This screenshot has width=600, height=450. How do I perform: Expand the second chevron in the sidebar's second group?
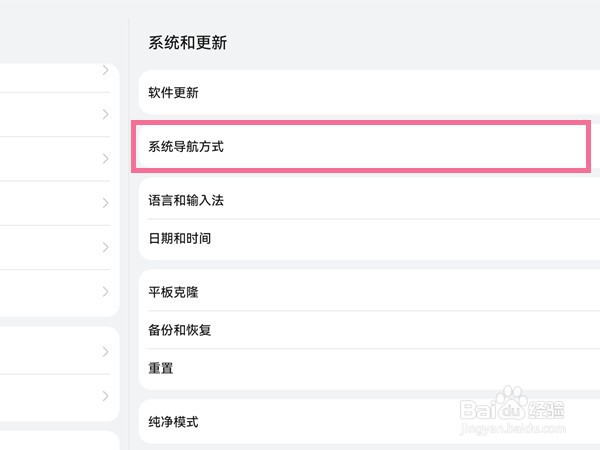pyautogui.click(x=106, y=396)
